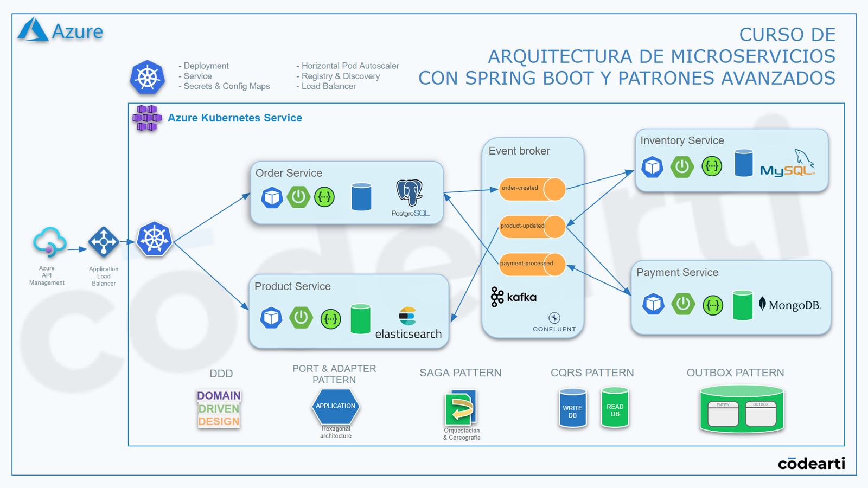Viewport: 868px width, 488px height.
Task: Click the CURSO DE title line
Action: coord(787,35)
